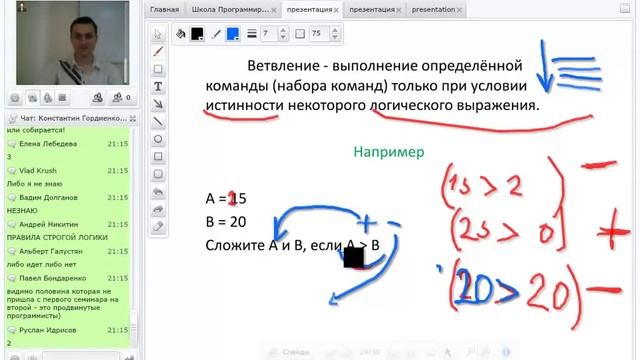Switch to Школа Программир... tab
The width and height of the screenshot is (640, 360).
click(230, 9)
